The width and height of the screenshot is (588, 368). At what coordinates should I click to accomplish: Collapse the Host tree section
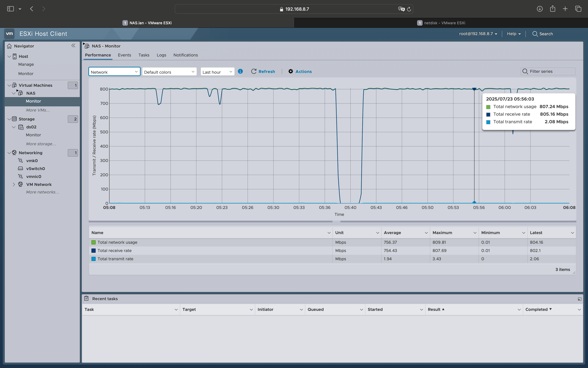point(9,56)
